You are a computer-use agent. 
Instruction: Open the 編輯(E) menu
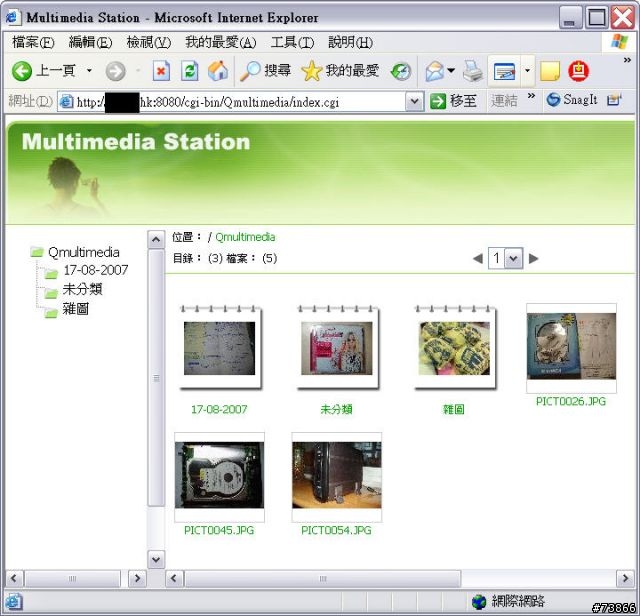point(90,42)
